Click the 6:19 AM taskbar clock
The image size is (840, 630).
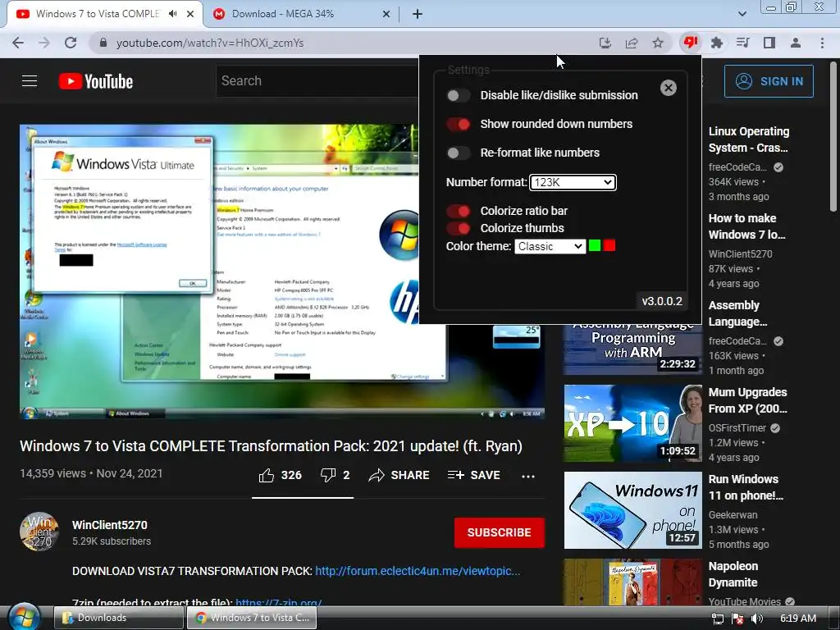pos(798,619)
